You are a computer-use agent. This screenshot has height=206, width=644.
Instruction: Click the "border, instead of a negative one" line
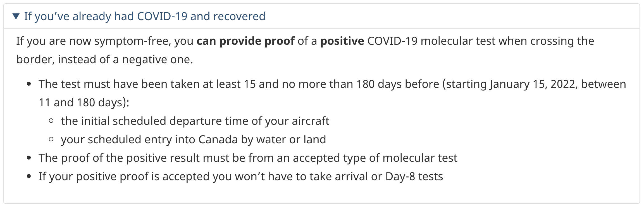[x=104, y=60]
